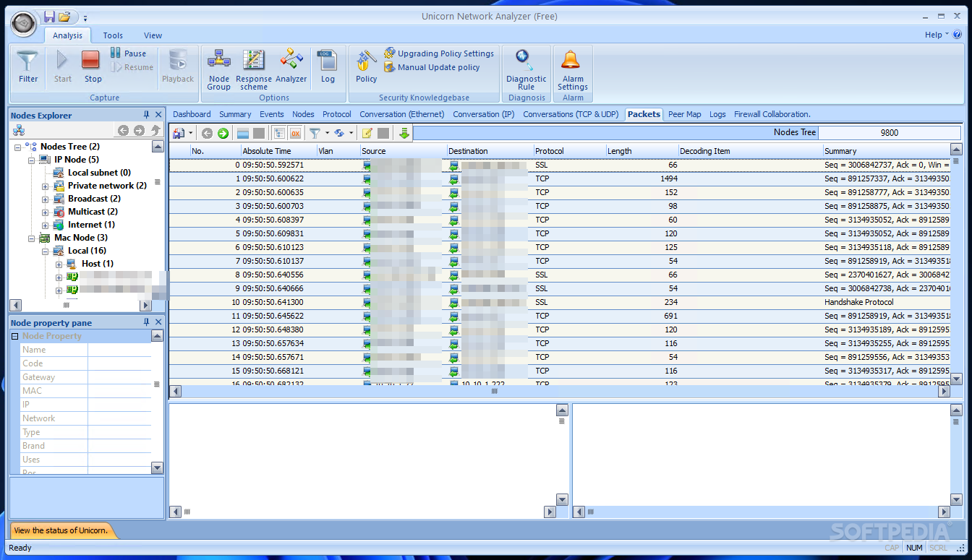972x560 pixels.
Task: Open the Help menu
Action: [937, 35]
